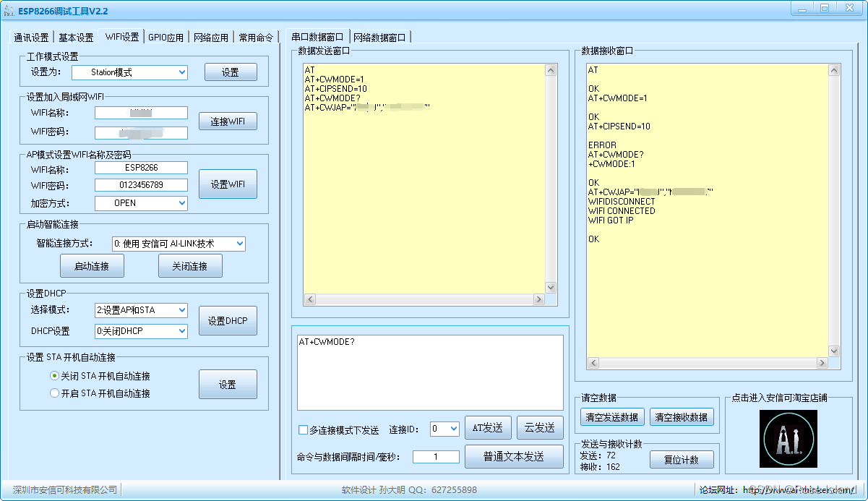868x501 pixels.
Task: Click the 命令与数据间隔时间 input field
Action: click(436, 457)
